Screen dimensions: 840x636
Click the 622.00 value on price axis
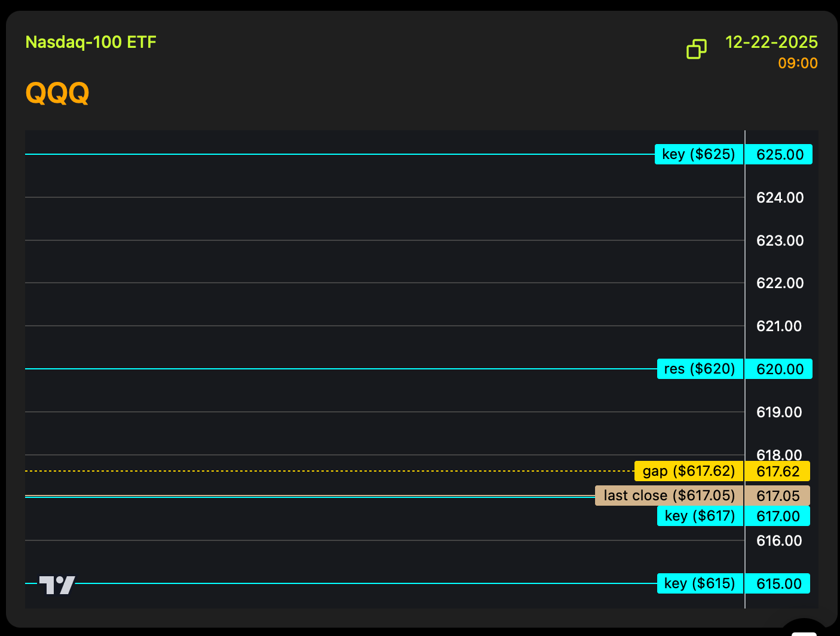point(779,283)
